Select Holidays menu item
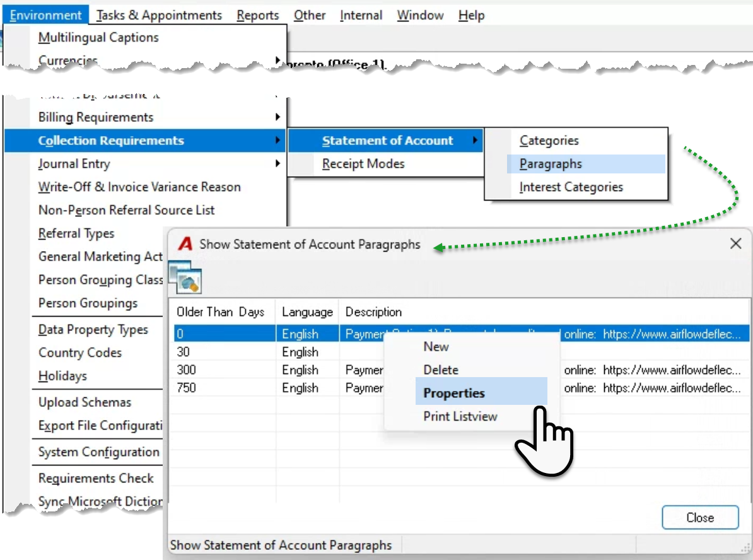Screen dimensions: 753x560 (84, 376)
